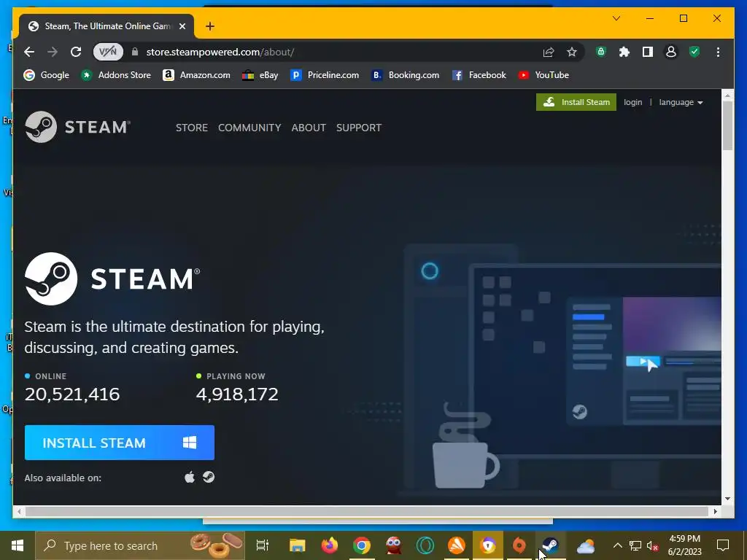The height and width of the screenshot is (560, 747).
Task: Select the Steam, The Ultimate Online Game tab
Action: [107, 26]
